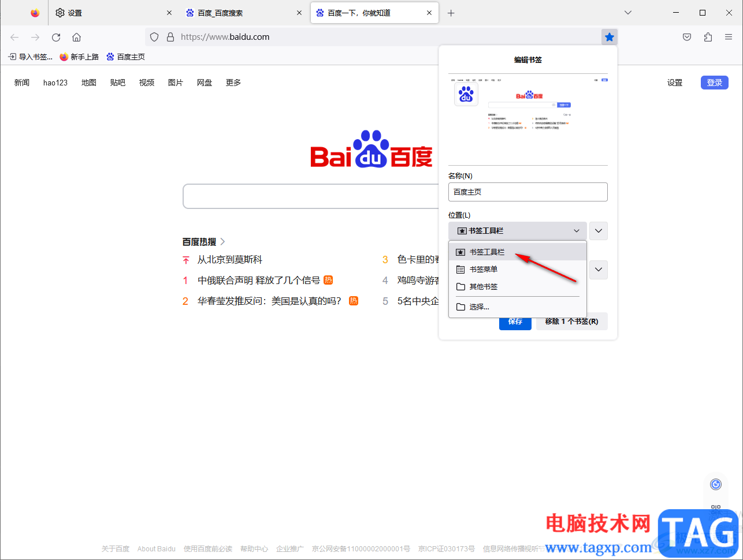Open 百度热搜 heading link
743x560 pixels.
click(x=204, y=242)
